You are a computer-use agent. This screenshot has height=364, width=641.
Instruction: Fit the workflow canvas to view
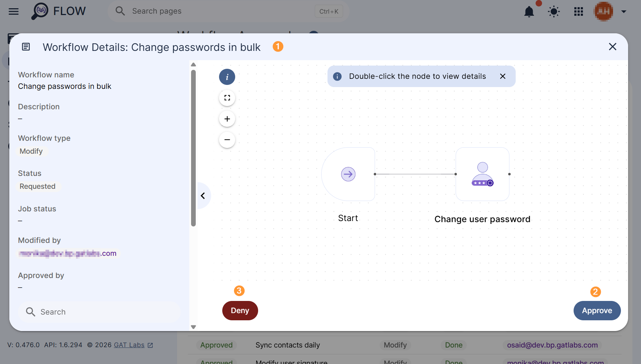coord(227,98)
